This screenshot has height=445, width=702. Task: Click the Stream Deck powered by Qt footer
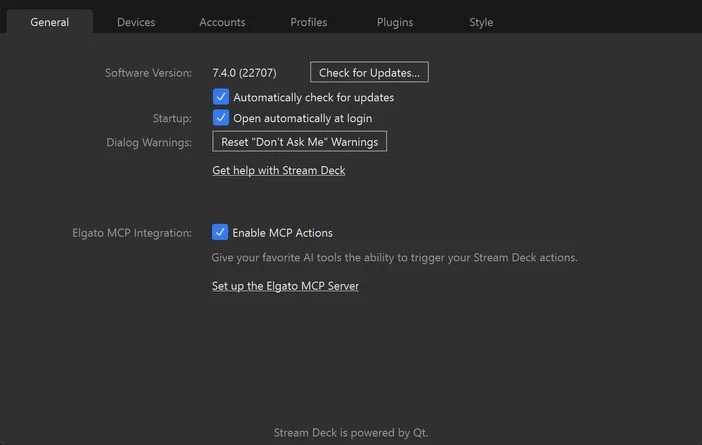pos(351,433)
